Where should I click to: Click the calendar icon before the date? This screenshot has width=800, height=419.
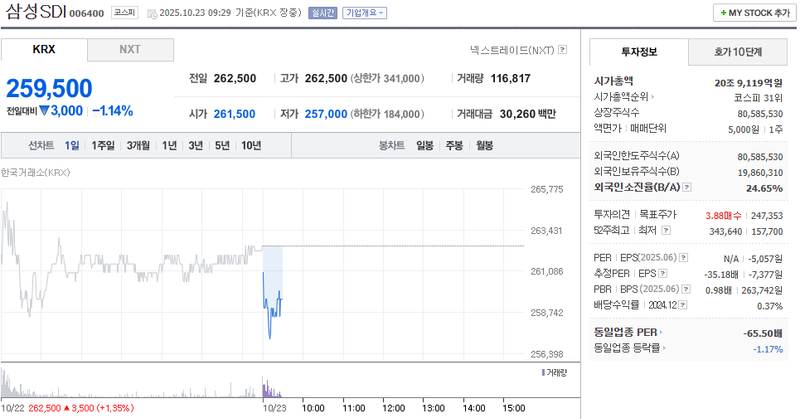click(x=152, y=14)
